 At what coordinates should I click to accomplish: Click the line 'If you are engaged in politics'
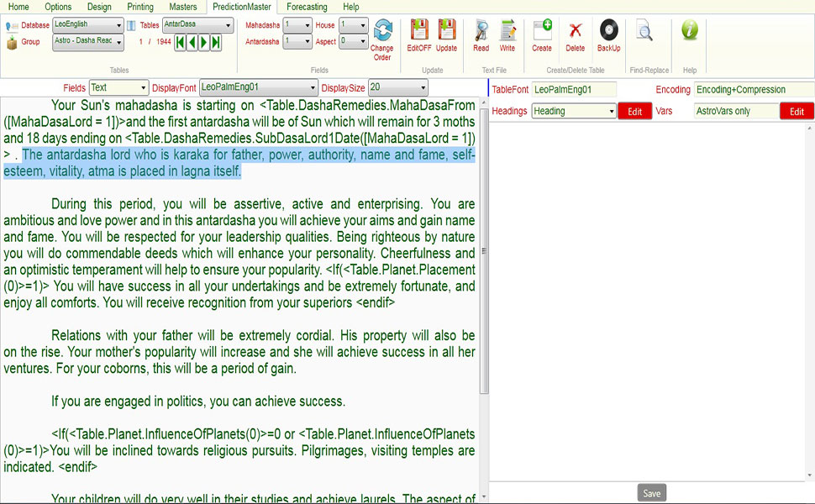point(198,402)
